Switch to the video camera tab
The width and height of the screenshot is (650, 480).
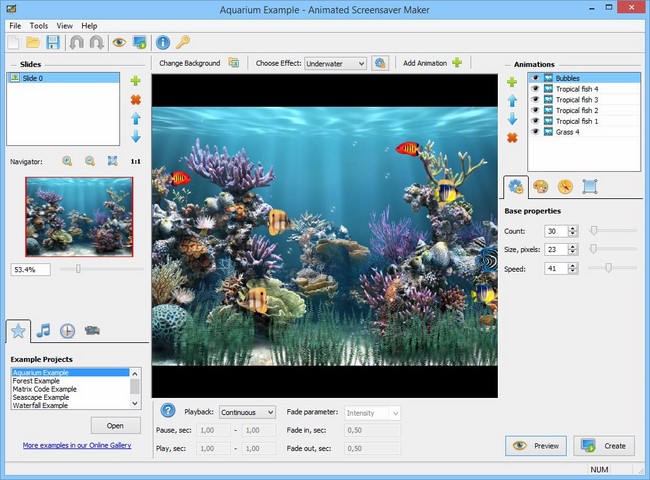click(92, 330)
